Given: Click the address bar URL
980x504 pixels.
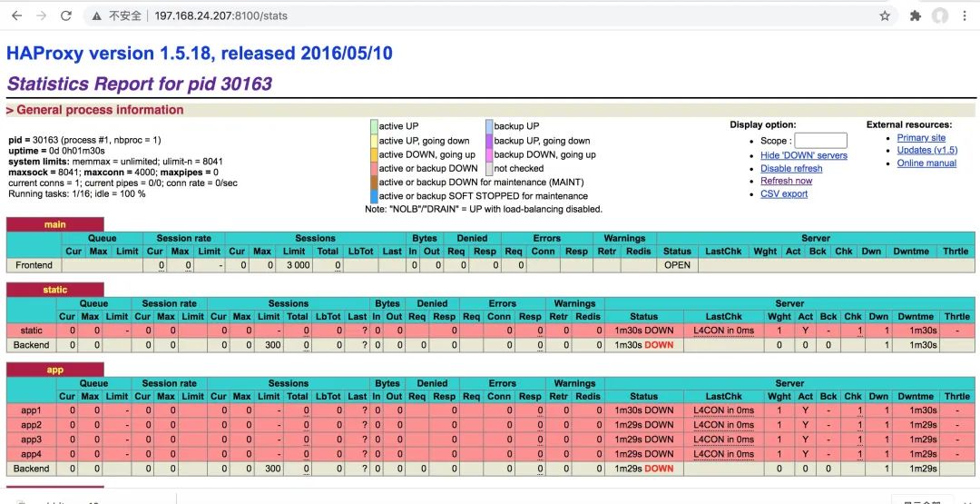Looking at the screenshot, I should (x=221, y=16).
